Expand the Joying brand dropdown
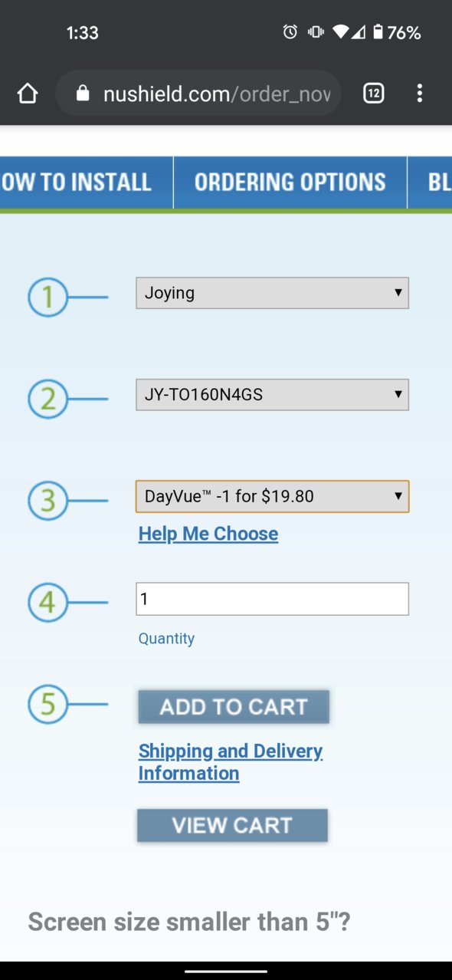 (272, 293)
